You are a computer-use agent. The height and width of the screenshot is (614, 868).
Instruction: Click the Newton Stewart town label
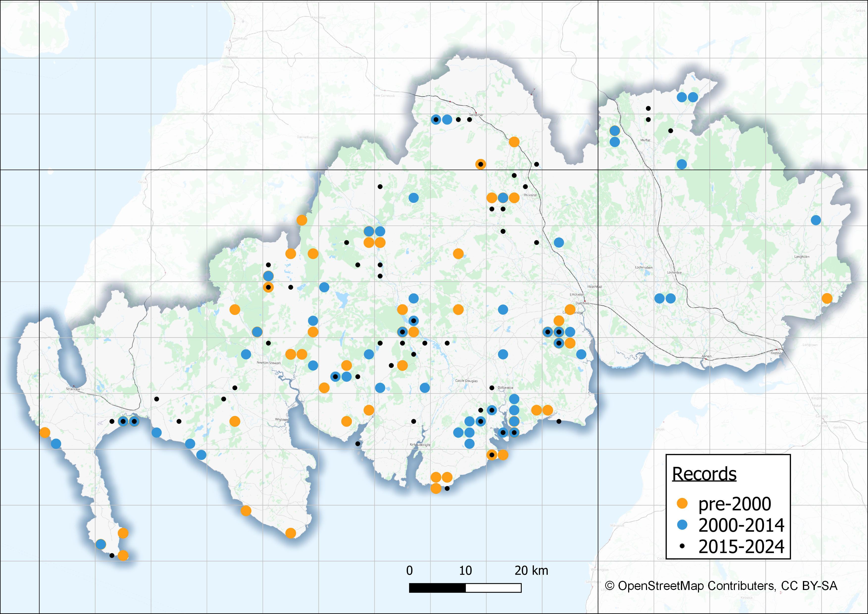point(268,362)
